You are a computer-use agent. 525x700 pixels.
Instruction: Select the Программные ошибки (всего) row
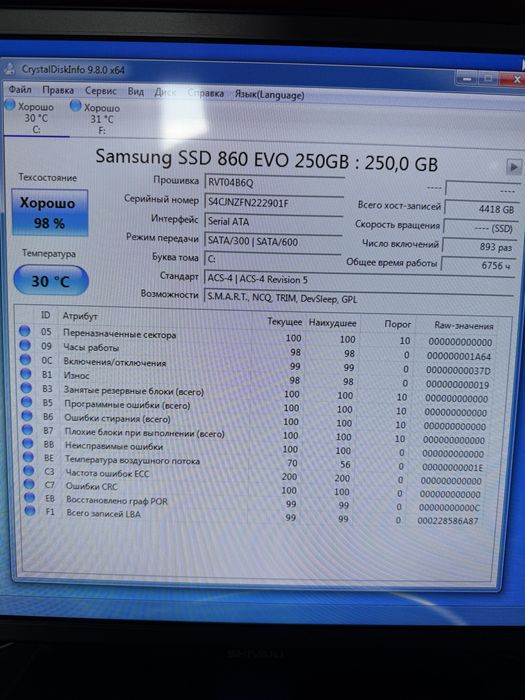click(x=257, y=407)
